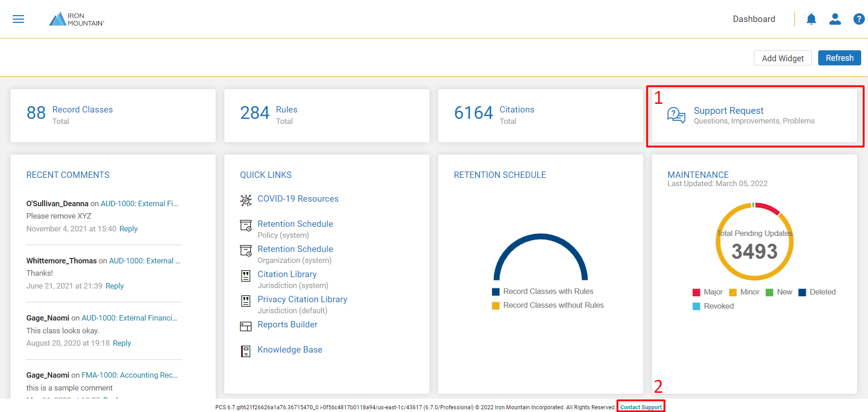Click the Dashboard header title
Image resolution: width=868 pixels, height=412 pixels.
click(754, 19)
